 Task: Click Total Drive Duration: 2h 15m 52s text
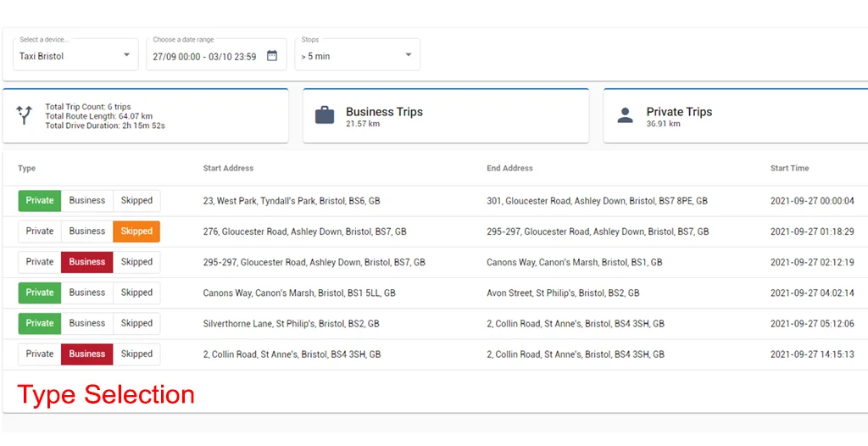tap(105, 125)
